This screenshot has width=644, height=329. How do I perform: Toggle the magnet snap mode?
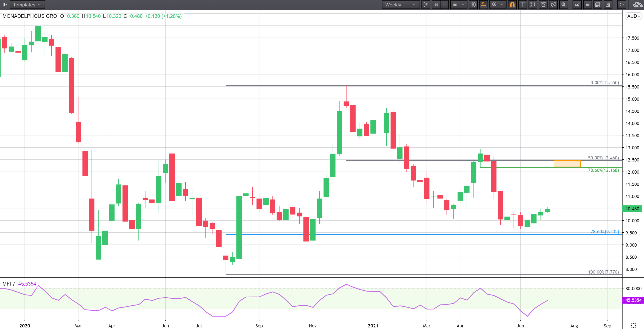(x=512, y=5)
